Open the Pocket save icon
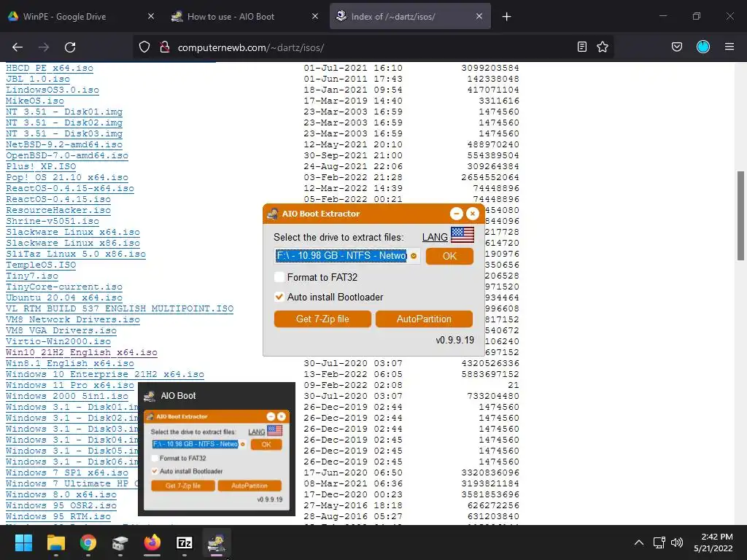 [676, 47]
